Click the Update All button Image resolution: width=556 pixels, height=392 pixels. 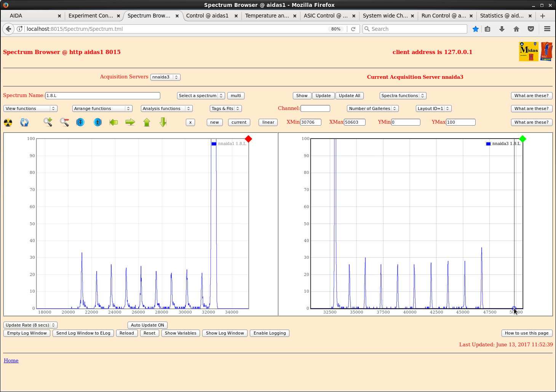(349, 96)
